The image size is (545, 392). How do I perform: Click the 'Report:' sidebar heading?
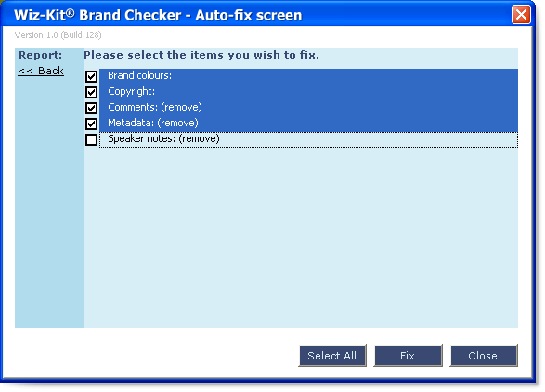coord(40,55)
